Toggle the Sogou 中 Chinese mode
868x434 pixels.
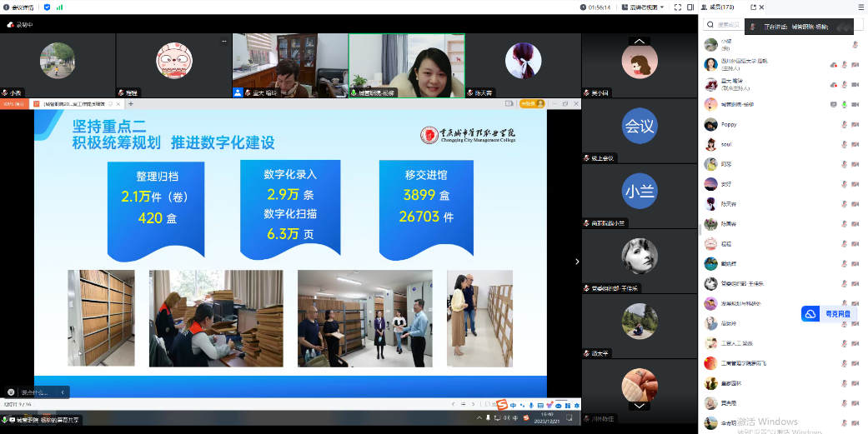coord(513,405)
